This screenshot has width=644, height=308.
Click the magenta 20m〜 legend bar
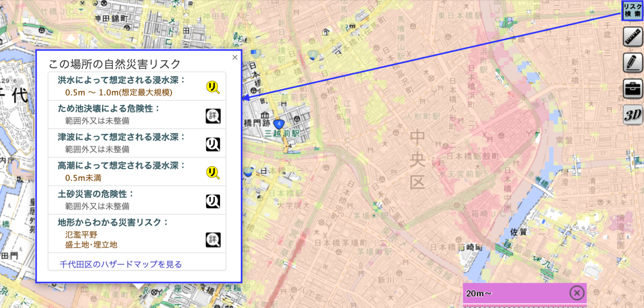click(515, 294)
